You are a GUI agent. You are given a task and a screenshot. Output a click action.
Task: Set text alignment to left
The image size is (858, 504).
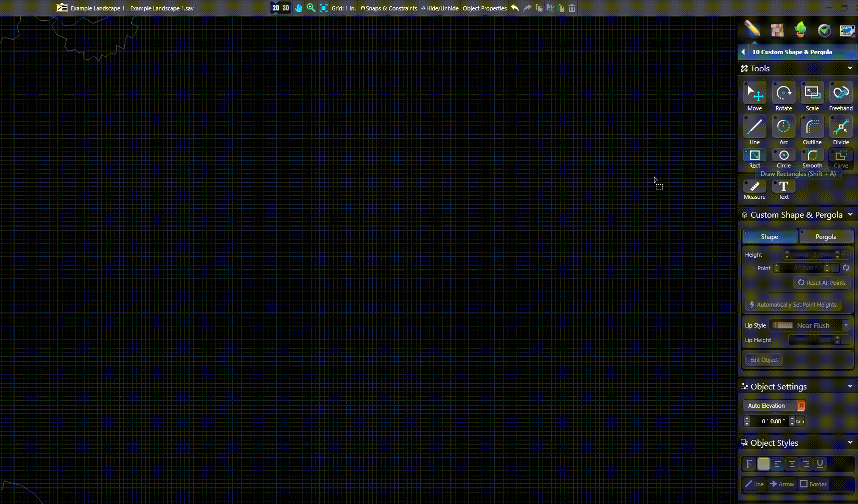tap(777, 464)
